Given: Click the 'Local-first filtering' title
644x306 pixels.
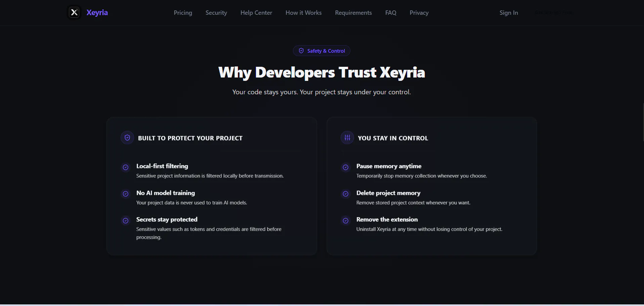Looking at the screenshot, I should pos(162,166).
